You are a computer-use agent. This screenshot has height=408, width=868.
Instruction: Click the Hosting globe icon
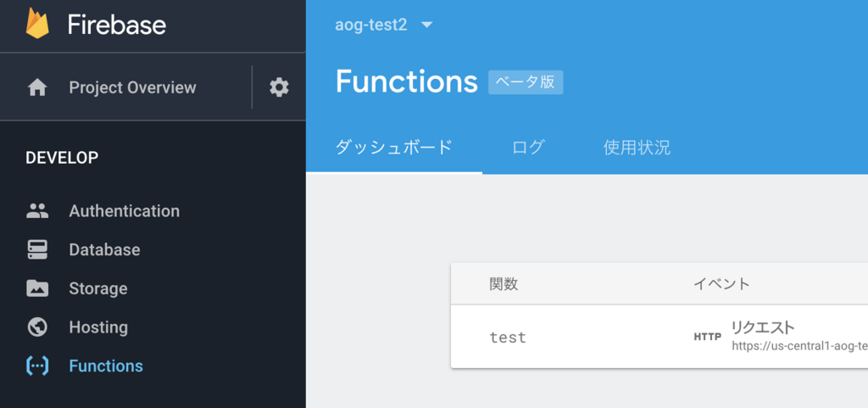pos(37,327)
